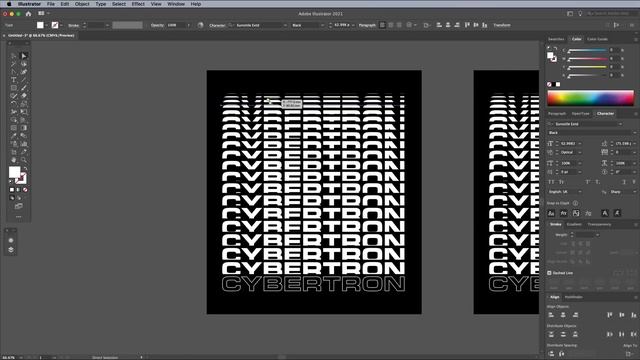Enable the Dashed Line checkbox
Screen dimensions: 640x360
point(549,273)
